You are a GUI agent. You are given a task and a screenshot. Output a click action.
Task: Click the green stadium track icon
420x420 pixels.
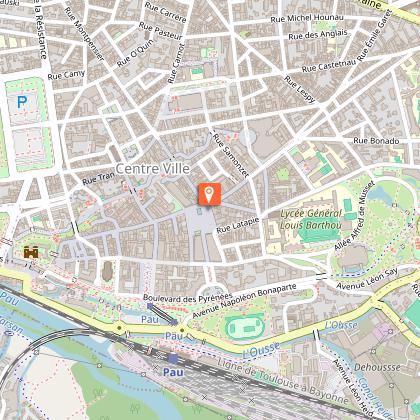click(x=245, y=328)
